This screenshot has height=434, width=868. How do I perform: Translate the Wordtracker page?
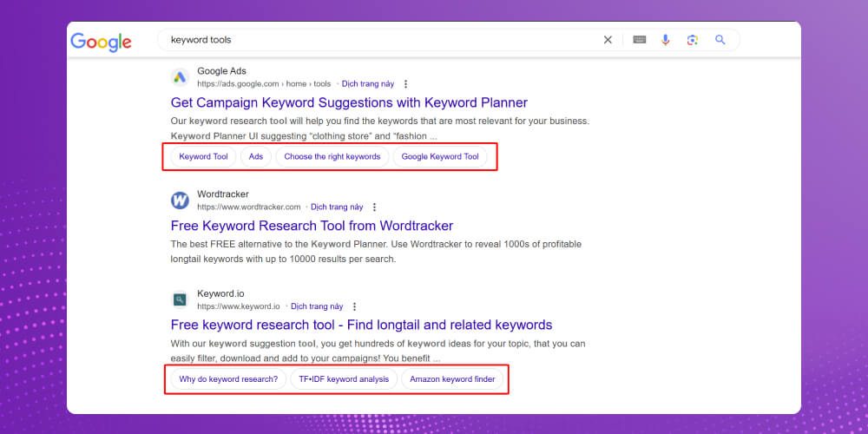click(337, 207)
